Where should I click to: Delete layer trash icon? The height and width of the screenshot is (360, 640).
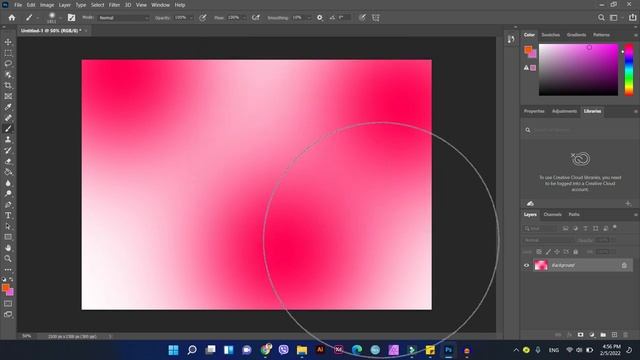pyautogui.click(x=626, y=335)
